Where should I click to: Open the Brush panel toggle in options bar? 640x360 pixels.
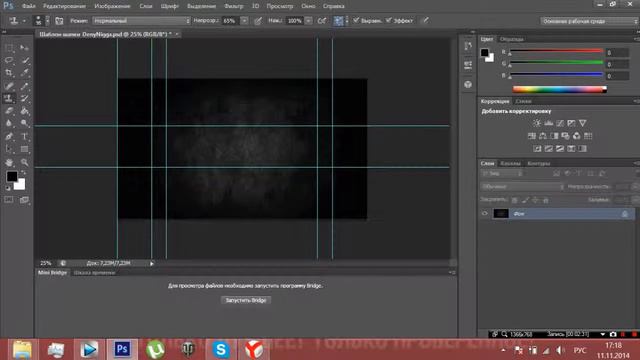click(59, 20)
